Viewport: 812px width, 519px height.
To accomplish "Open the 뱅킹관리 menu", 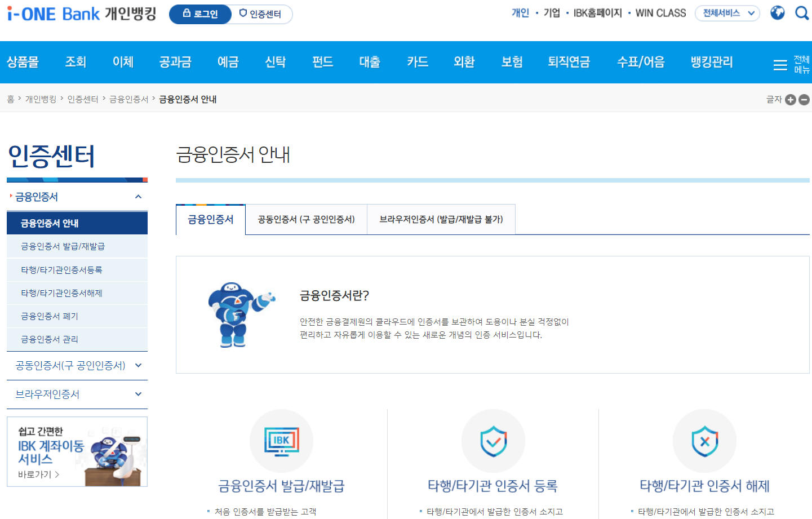I will [x=712, y=62].
